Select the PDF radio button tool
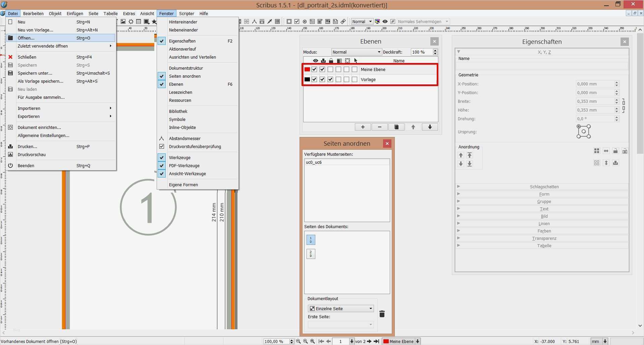 (x=305, y=21)
